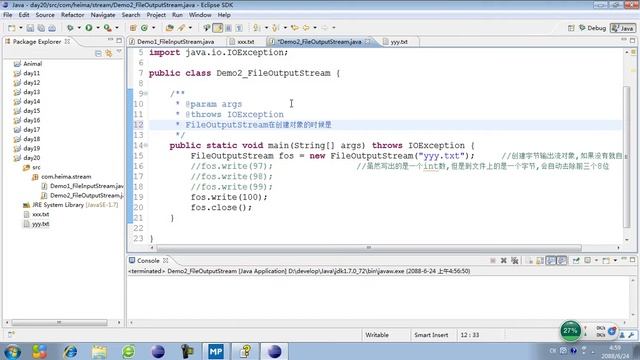
Task: Collapse the javadoc comment fold at line 9
Action: pos(146,93)
